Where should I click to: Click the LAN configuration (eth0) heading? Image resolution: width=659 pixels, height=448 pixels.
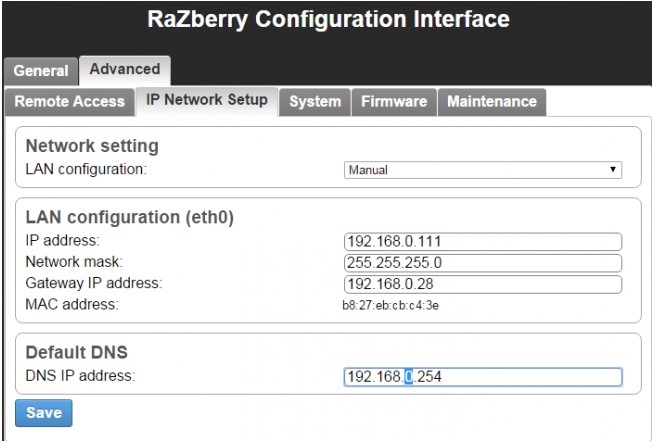pos(129,218)
